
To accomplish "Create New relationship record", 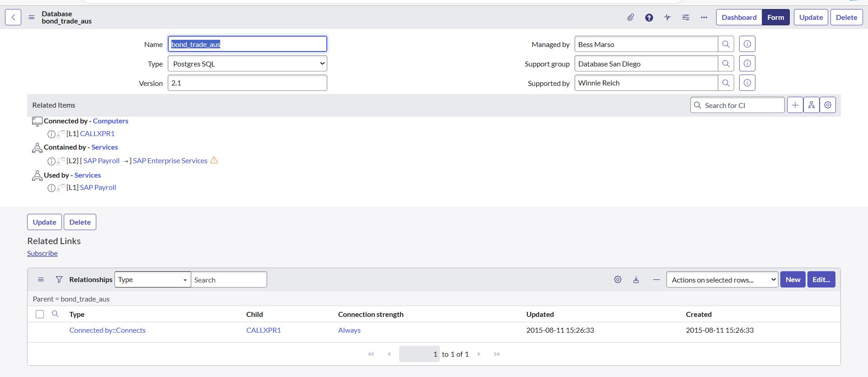I will click(793, 279).
